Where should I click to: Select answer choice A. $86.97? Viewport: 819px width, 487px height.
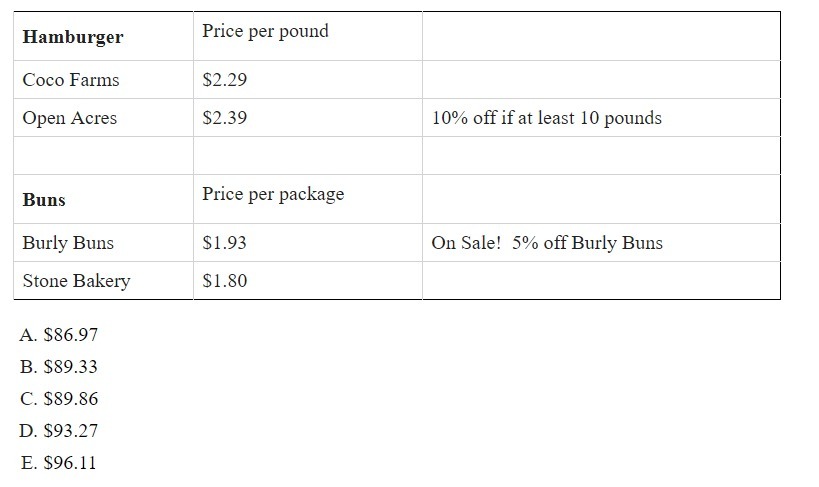(x=58, y=334)
